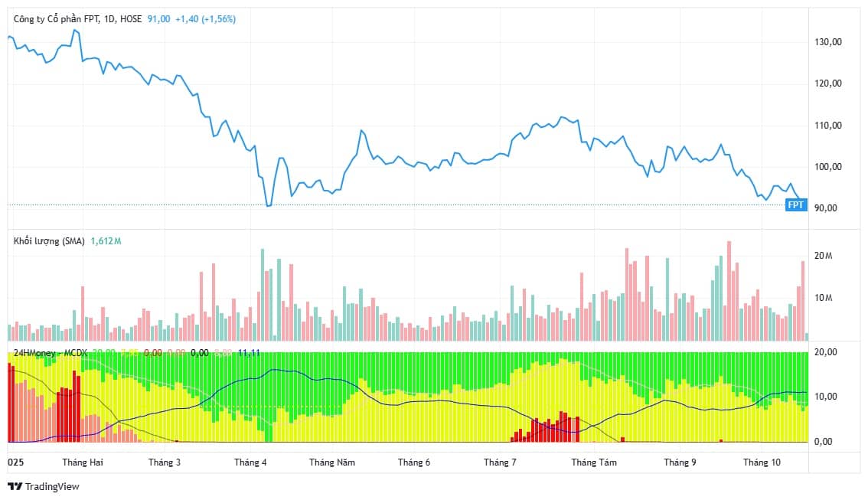The height and width of the screenshot is (500, 868).
Task: Click the 1,612M volume value
Action: (x=106, y=240)
